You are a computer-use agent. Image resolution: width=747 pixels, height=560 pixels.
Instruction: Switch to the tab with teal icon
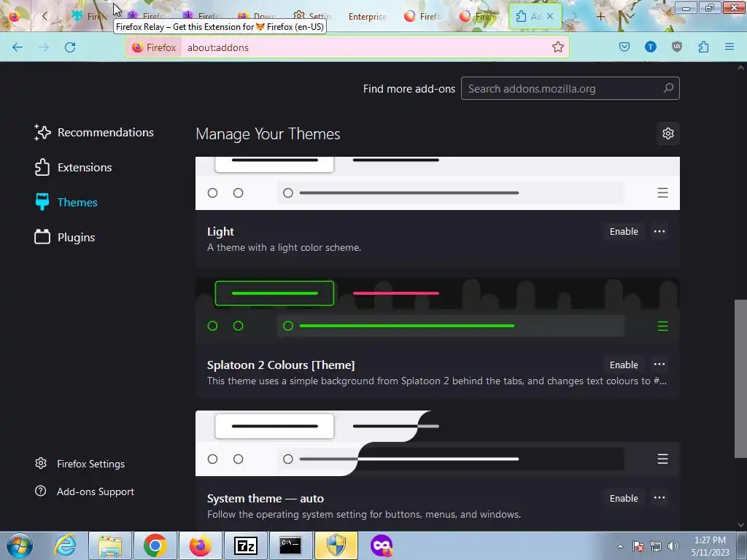click(x=90, y=17)
